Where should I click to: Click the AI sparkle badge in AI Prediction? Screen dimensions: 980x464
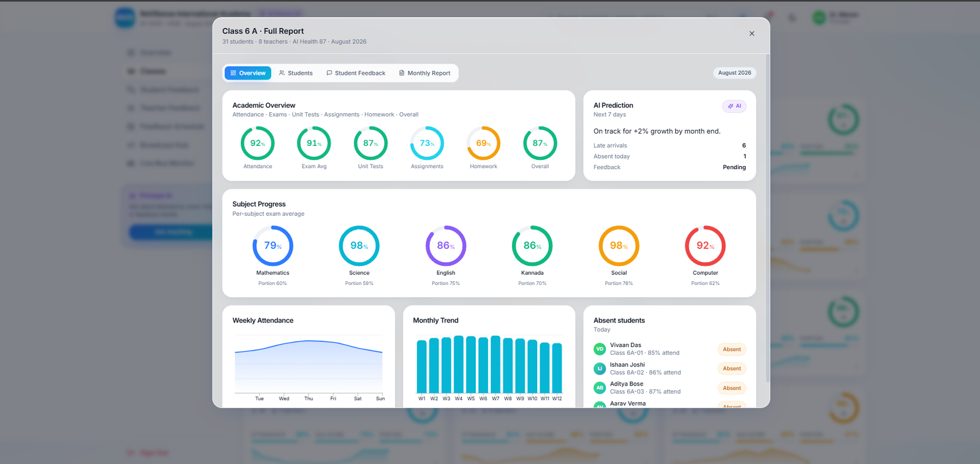(734, 106)
